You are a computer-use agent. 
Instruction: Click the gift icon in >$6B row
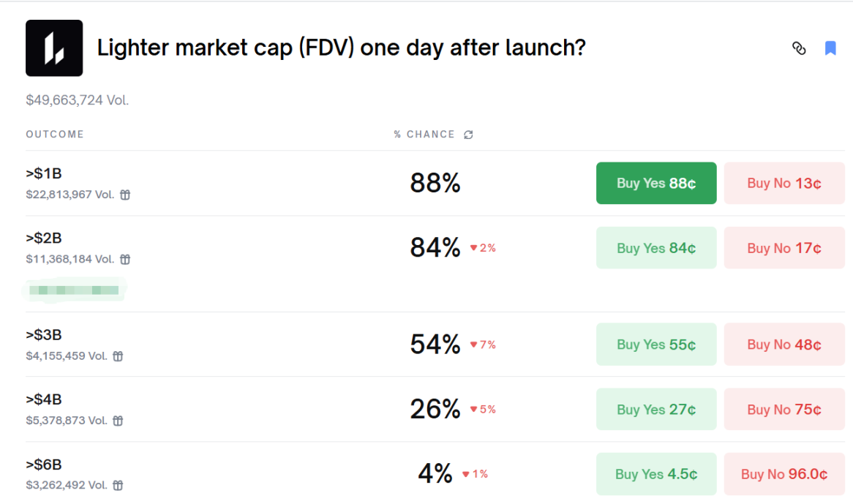[x=118, y=485]
